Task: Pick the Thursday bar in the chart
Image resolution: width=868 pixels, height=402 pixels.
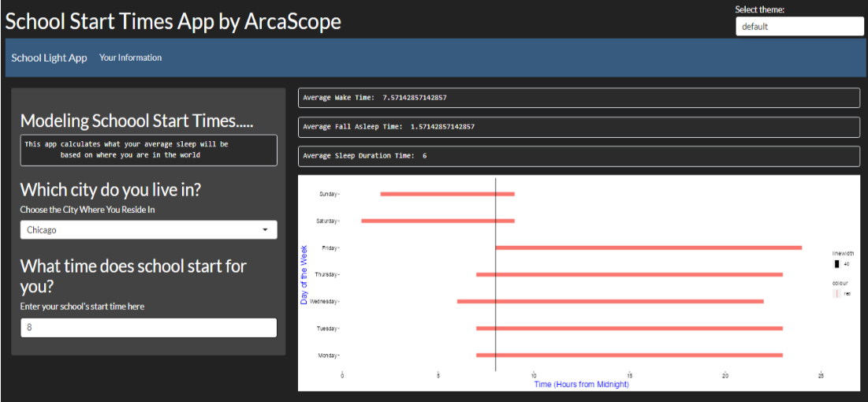Action: pos(629,274)
